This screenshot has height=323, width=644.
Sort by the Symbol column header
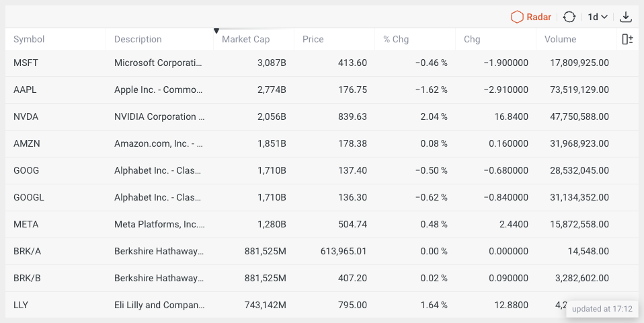[29, 39]
